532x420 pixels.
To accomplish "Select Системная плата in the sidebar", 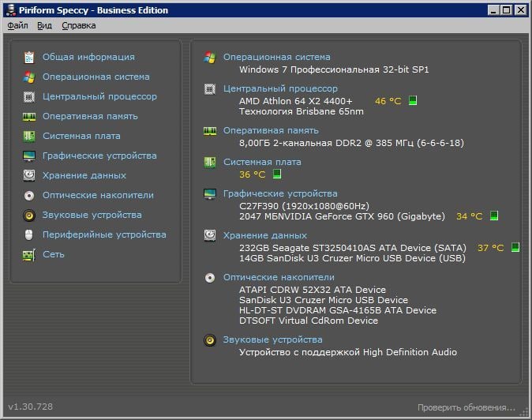I will pyautogui.click(x=81, y=136).
